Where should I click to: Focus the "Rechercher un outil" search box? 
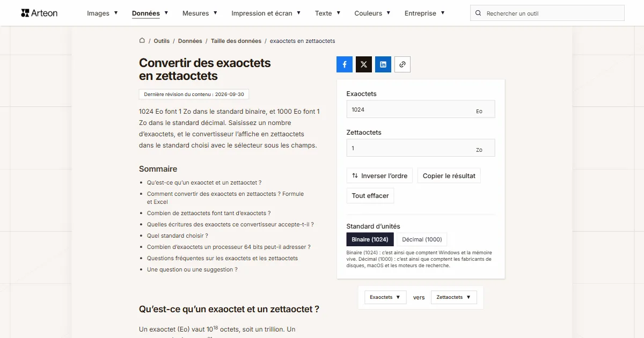tap(547, 13)
